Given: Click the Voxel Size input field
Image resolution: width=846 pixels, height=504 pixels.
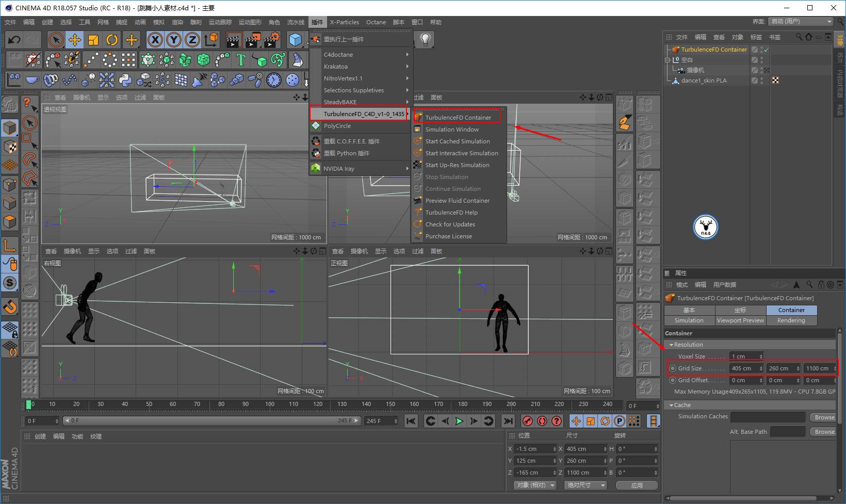Looking at the screenshot, I should point(746,356).
